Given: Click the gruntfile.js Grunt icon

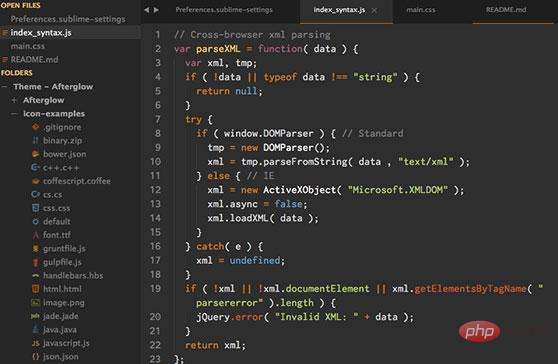Looking at the screenshot, I should [x=36, y=248].
